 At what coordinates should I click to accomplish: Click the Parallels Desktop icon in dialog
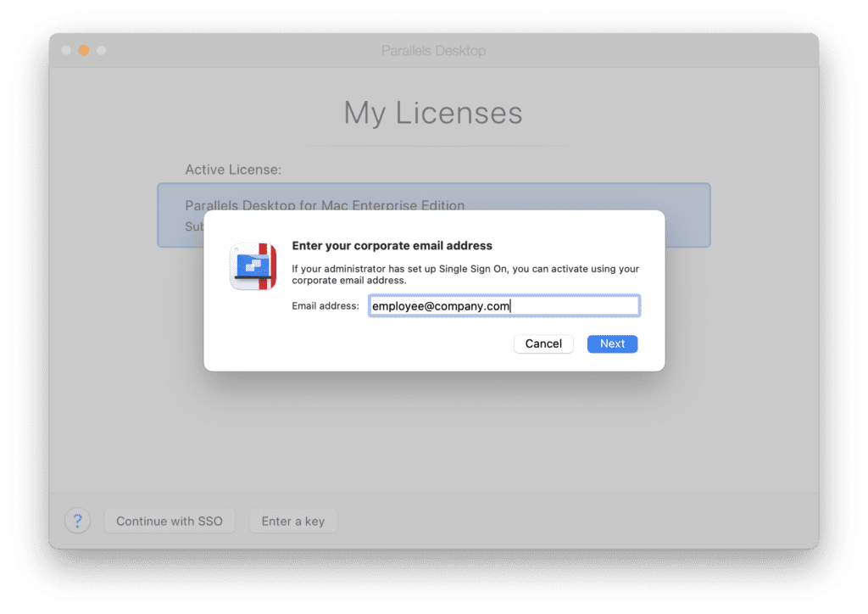pyautogui.click(x=253, y=266)
